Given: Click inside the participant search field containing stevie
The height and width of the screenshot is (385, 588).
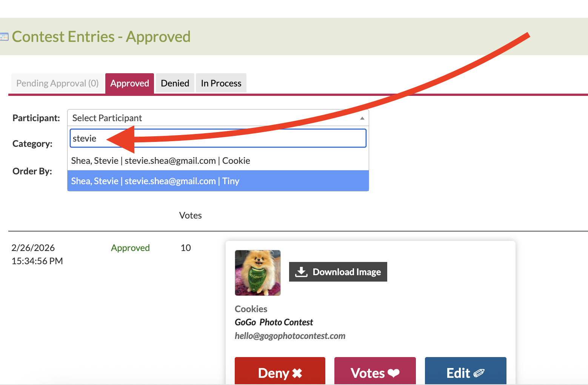Looking at the screenshot, I should coord(218,138).
